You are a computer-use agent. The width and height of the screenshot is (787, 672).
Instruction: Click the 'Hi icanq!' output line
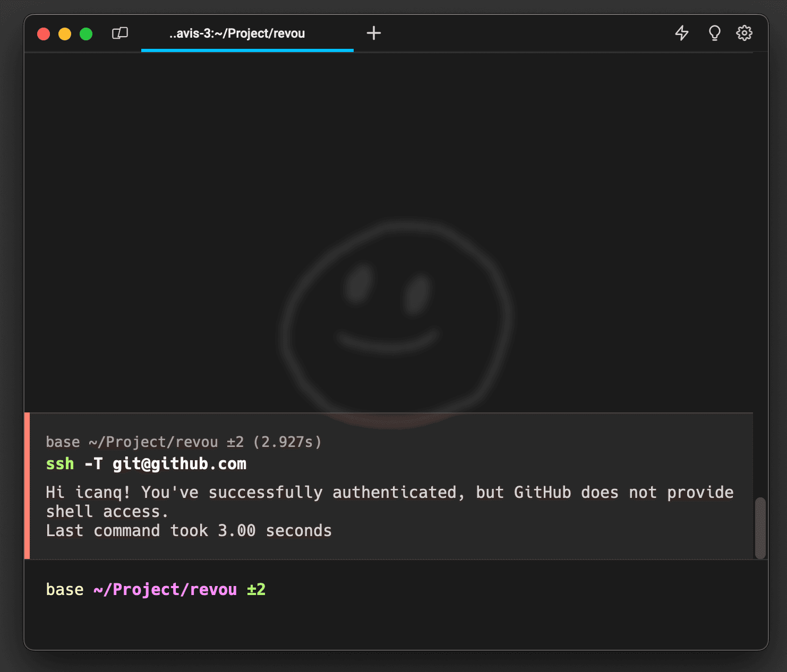pos(390,493)
